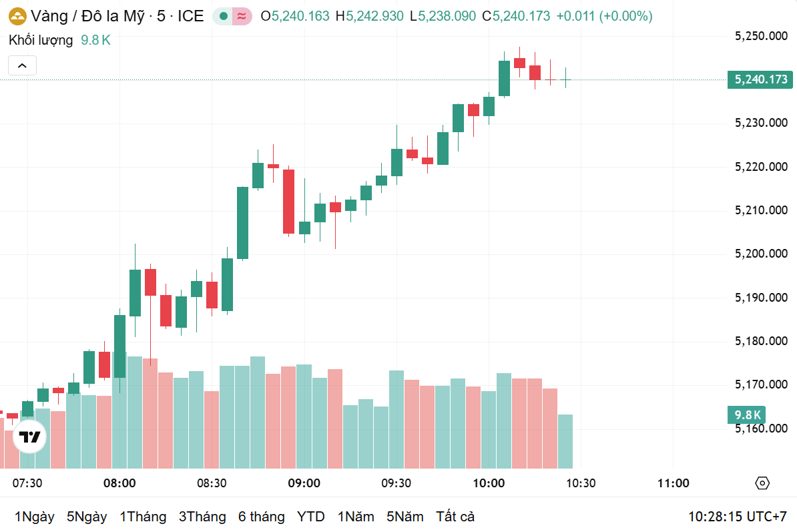Screen dimensions: 797x532
Task: Switch to 1Tháng range
Action: [x=143, y=517]
